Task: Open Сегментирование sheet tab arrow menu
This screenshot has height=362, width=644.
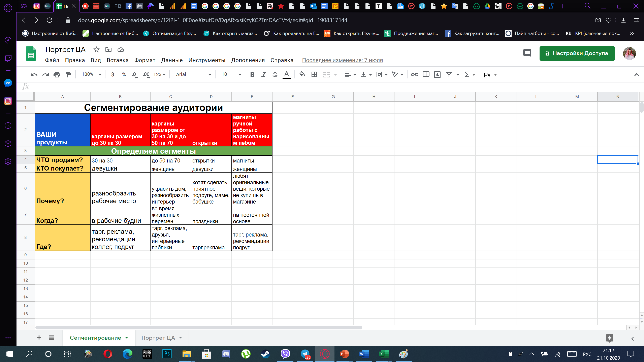Action: pos(127,338)
